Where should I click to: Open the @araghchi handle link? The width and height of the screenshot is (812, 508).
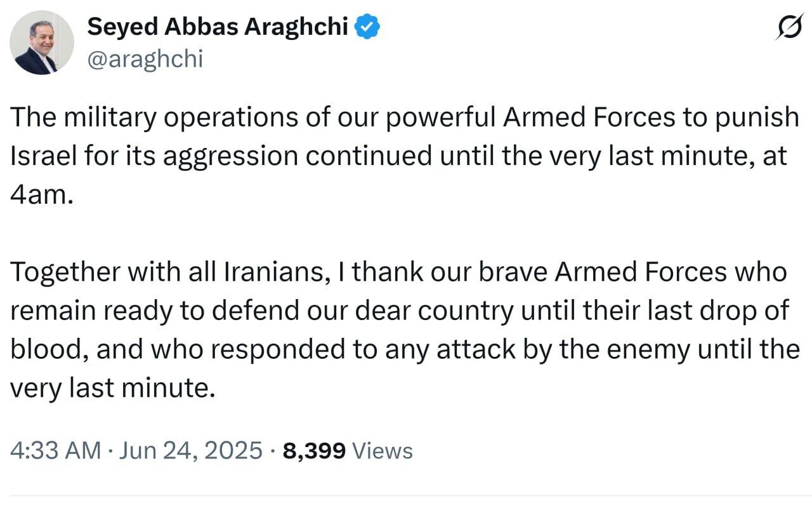(145, 58)
